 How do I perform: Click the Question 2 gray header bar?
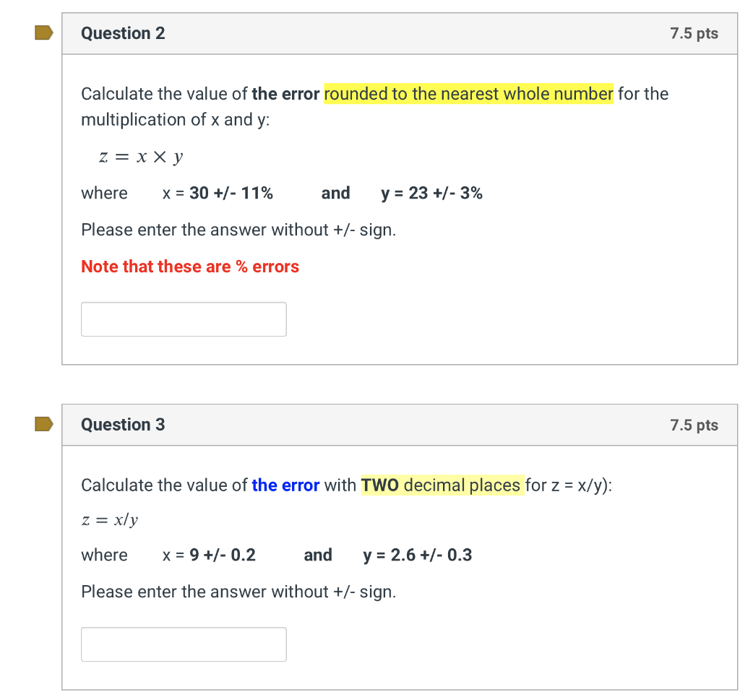pyautogui.click(x=397, y=33)
